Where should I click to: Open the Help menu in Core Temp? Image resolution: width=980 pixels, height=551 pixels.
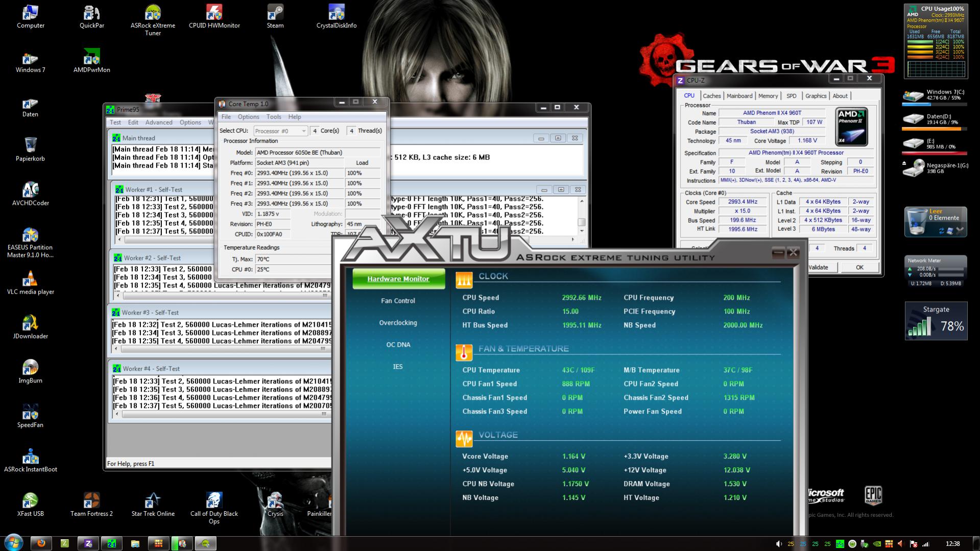[295, 117]
